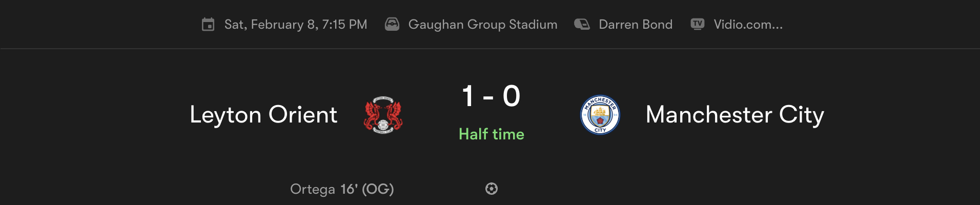
Task: Click Leyton Orient's score digit 1
Action: 468,96
